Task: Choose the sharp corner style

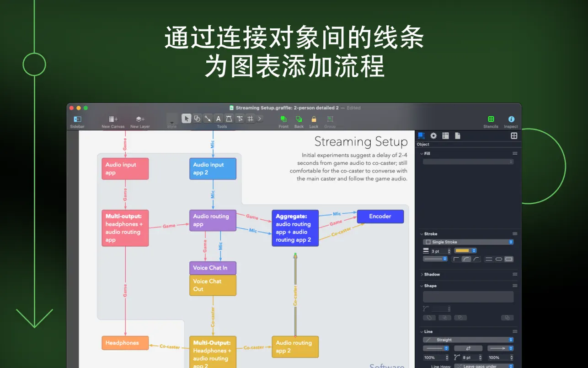Action: 456,259
